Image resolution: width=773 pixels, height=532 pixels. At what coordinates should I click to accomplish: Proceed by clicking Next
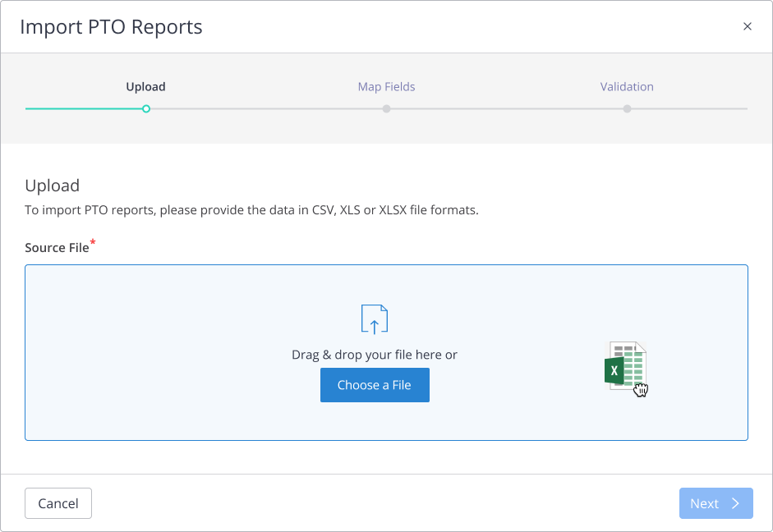pos(715,503)
